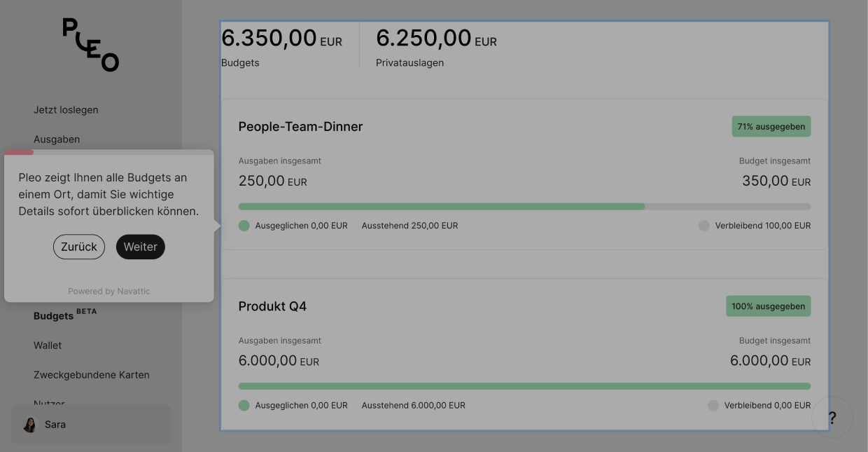Click the 71% ausgegeben badge
The image size is (868, 452).
point(771,127)
